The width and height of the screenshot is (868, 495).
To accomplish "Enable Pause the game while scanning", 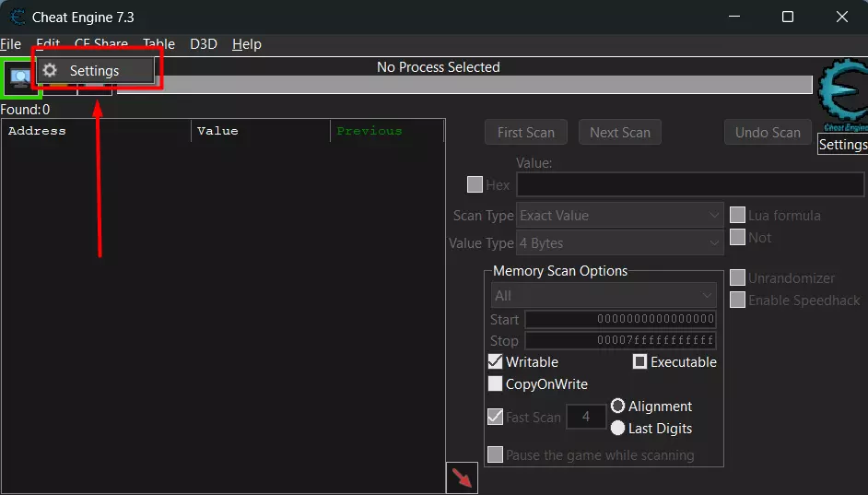I will (496, 454).
